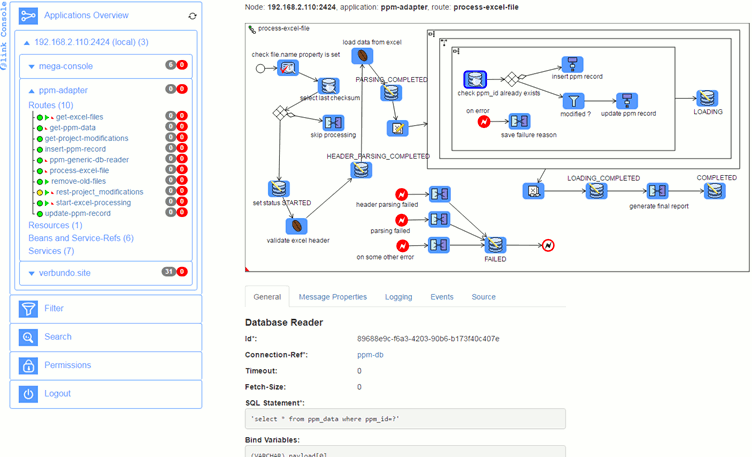Image resolution: width=752 pixels, height=457 pixels.
Task: Open the process-excel-file route in tree
Action: 79,171
